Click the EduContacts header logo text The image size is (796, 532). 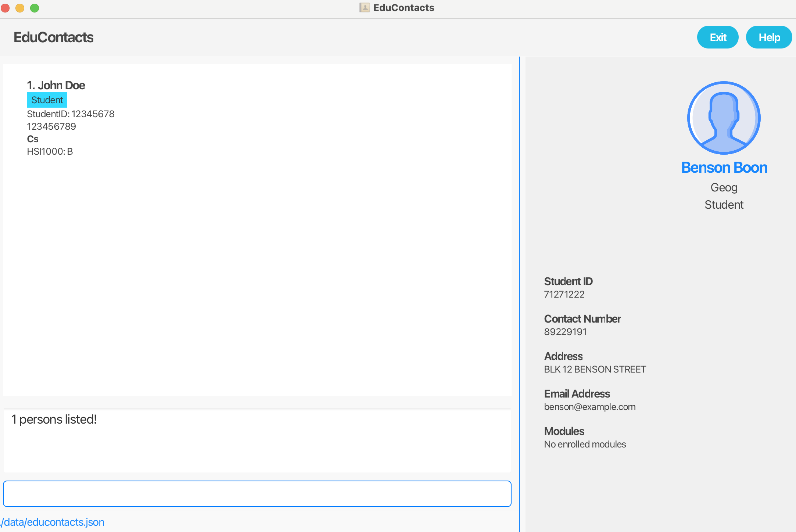pos(54,37)
